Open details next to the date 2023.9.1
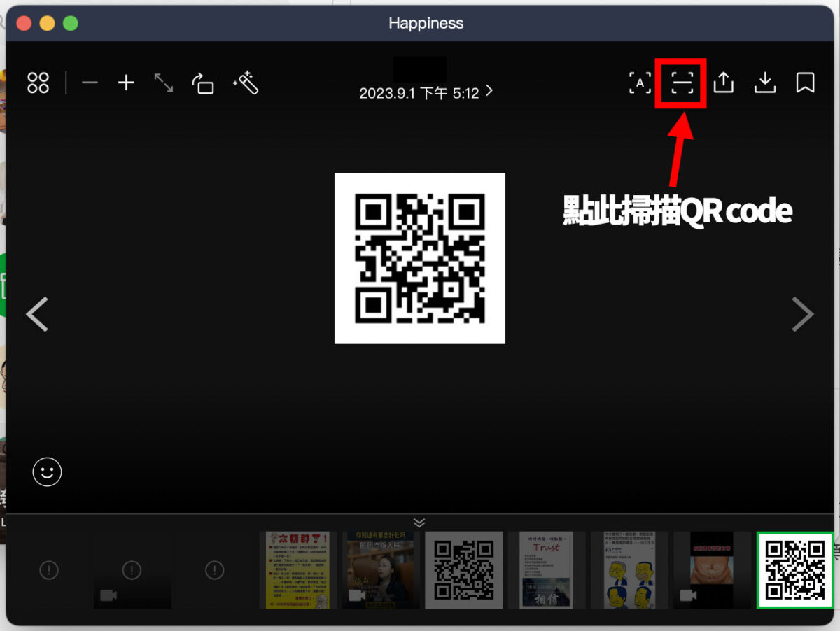Image resolution: width=840 pixels, height=631 pixels. pyautogui.click(x=489, y=91)
